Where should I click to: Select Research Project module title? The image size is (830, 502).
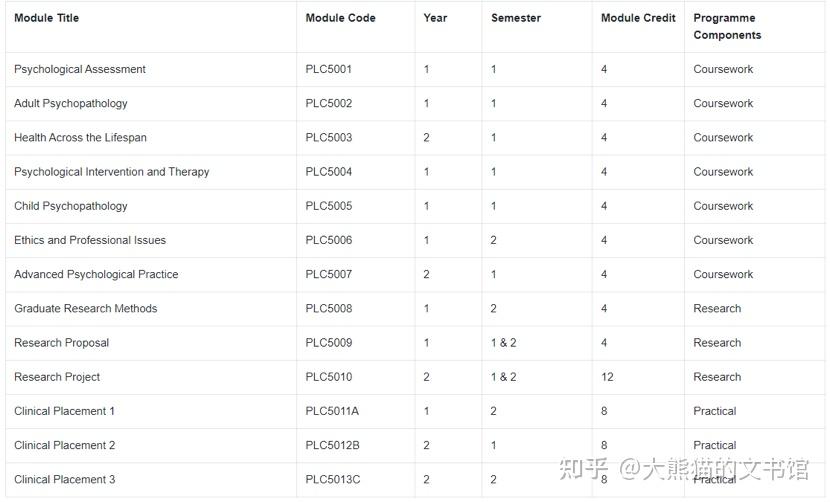click(57, 377)
